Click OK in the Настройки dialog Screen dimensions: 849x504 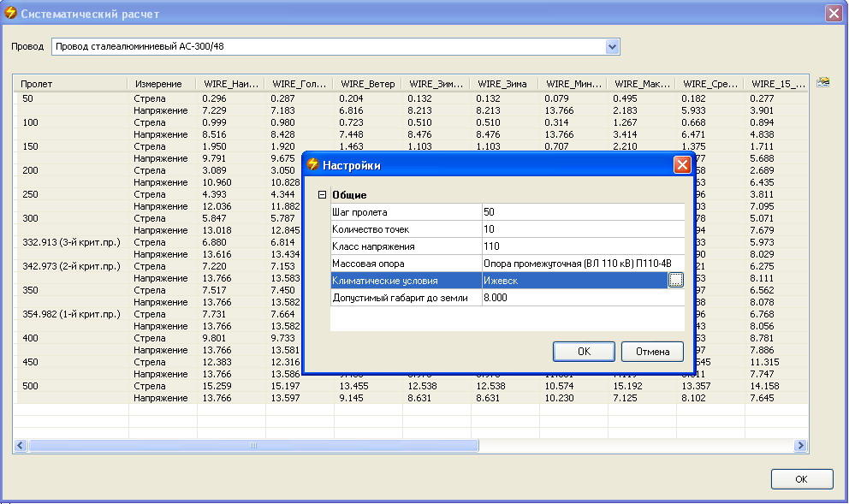(x=584, y=352)
